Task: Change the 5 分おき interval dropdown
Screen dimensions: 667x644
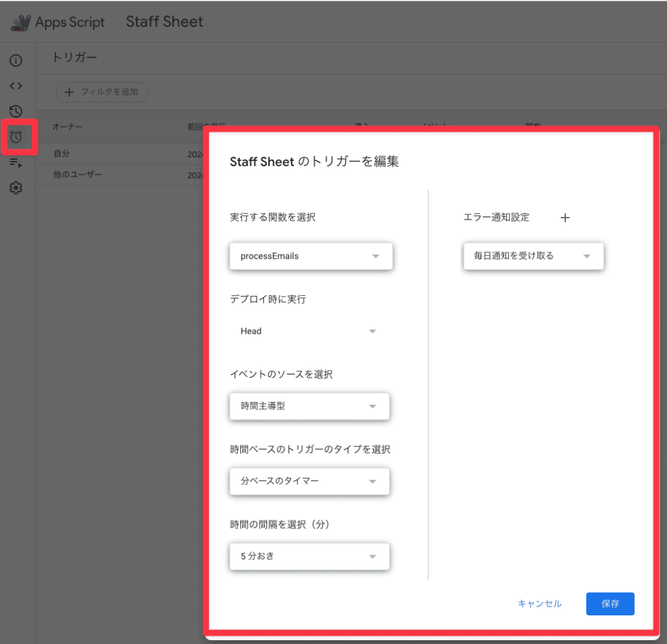Action: [309, 557]
